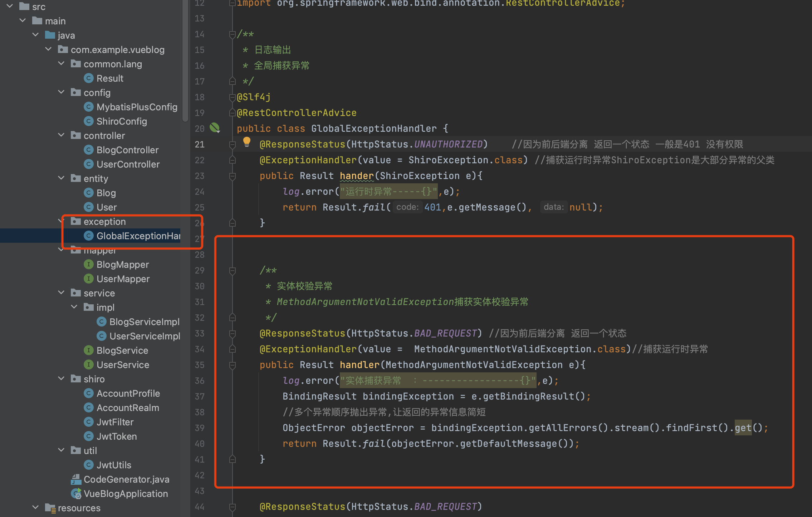The image size is (812, 517).
Task: Click line number 21 in gutter
Action: pyautogui.click(x=200, y=144)
